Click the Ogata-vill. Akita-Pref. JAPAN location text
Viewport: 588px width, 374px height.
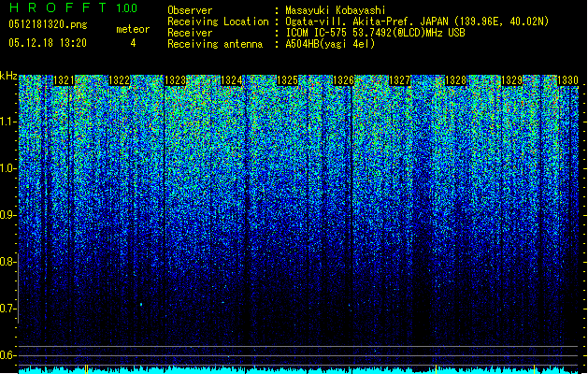(417, 22)
